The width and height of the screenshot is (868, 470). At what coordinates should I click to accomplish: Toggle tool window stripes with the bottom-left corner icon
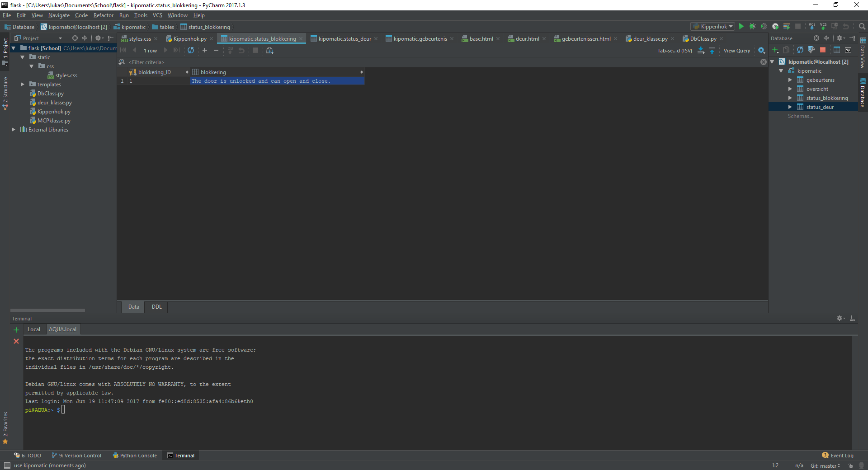point(7,465)
